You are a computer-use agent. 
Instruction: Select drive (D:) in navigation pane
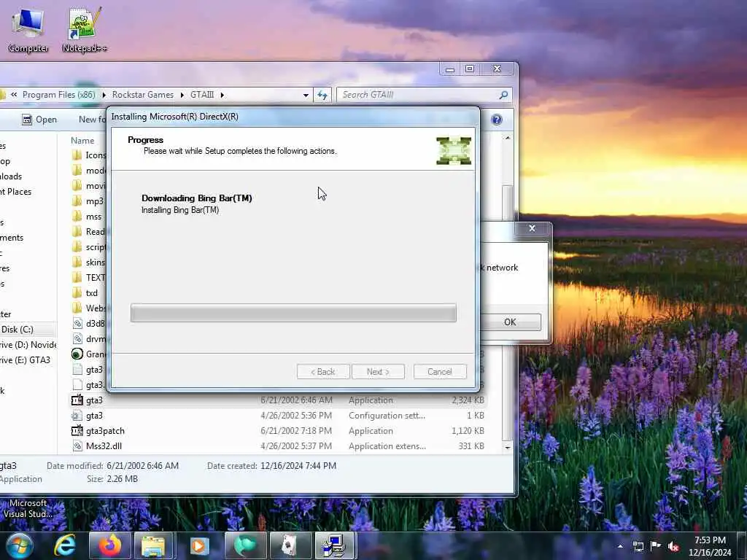tap(28, 345)
